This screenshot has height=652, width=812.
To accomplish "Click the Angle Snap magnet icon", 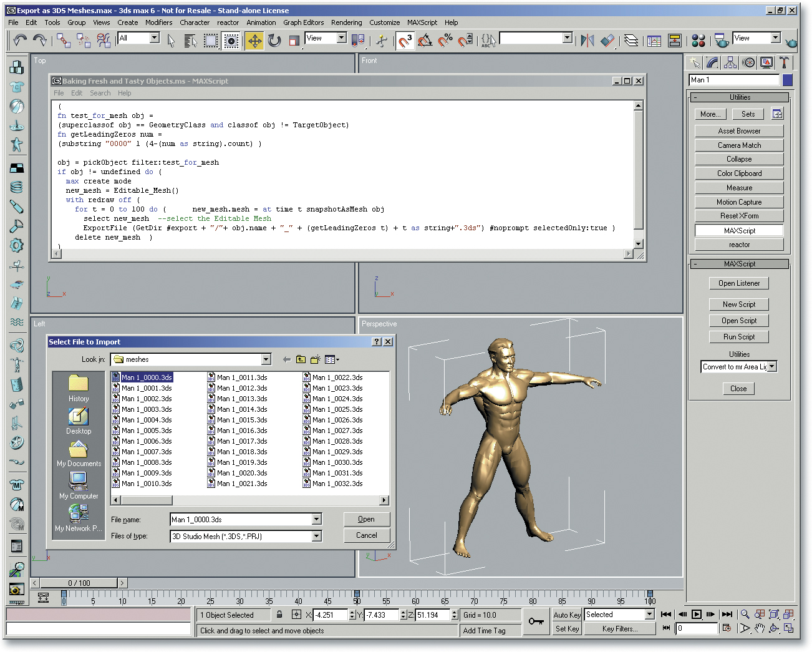I will 425,41.
